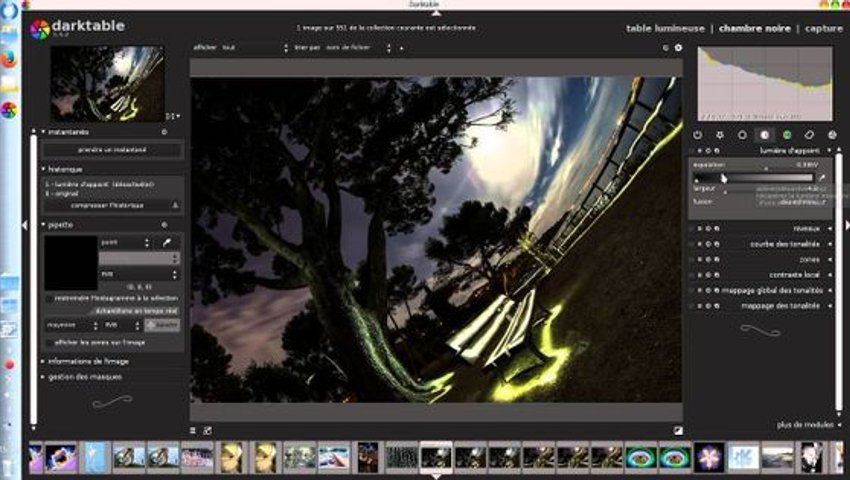Open the point mode dropdown in pipette
Image resolution: width=850 pixels, height=480 pixels.
(125, 242)
